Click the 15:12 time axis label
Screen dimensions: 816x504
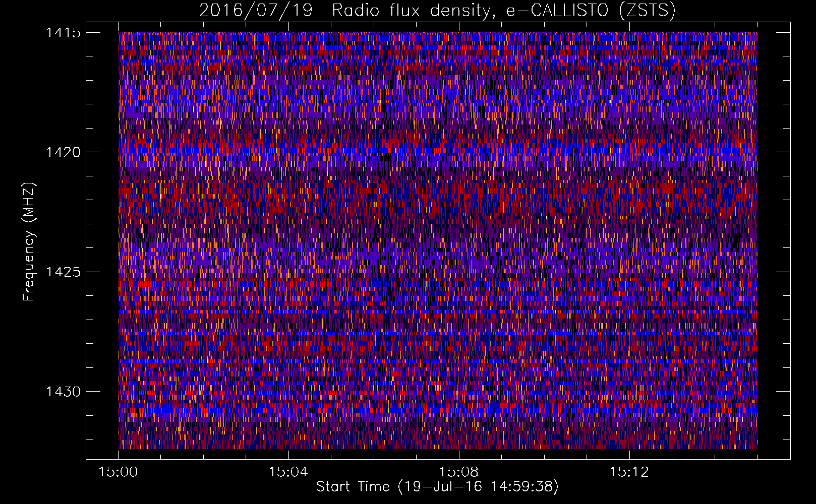(x=628, y=472)
